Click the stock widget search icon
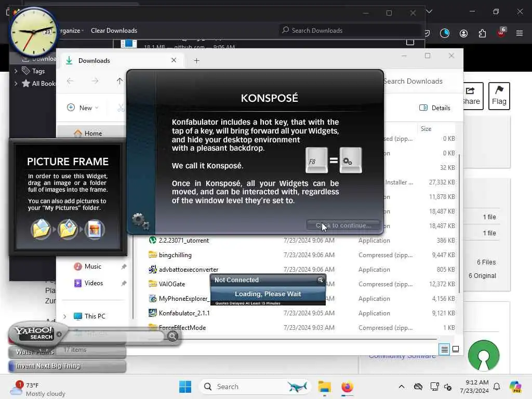532x399 pixels. [320, 280]
